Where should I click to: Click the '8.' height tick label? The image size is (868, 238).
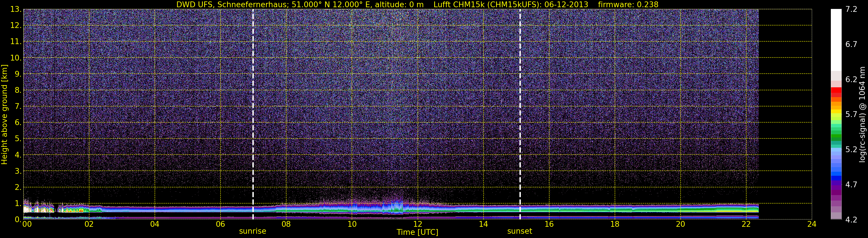[18, 90]
